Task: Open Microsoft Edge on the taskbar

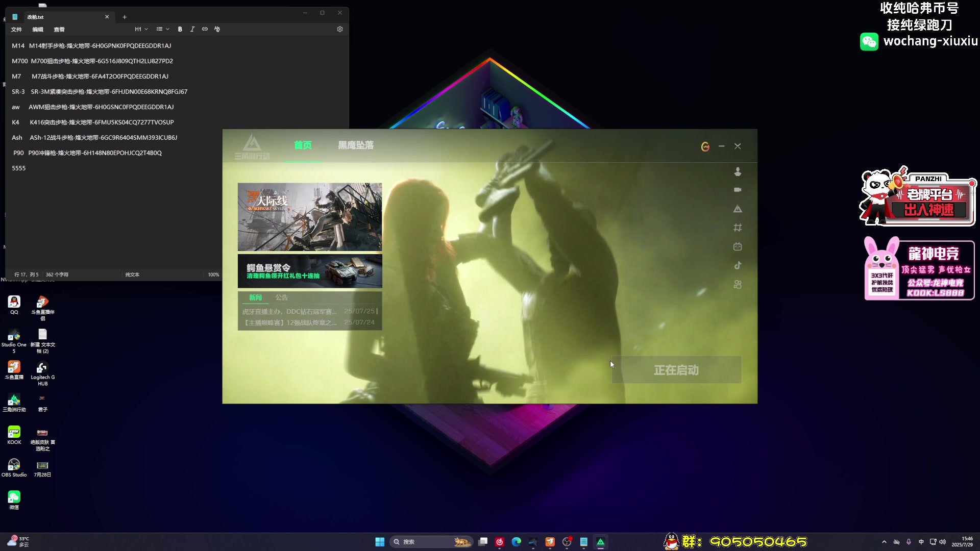Action: coord(517,542)
